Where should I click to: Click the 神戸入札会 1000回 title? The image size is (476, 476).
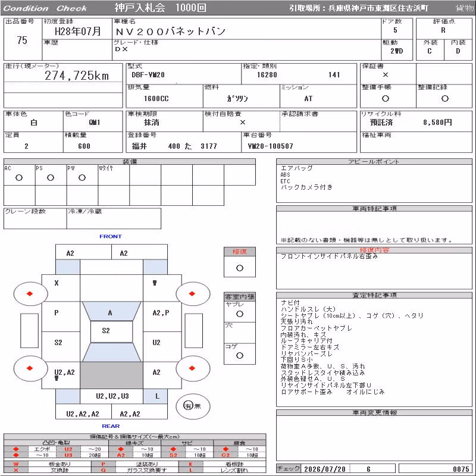(160, 8)
